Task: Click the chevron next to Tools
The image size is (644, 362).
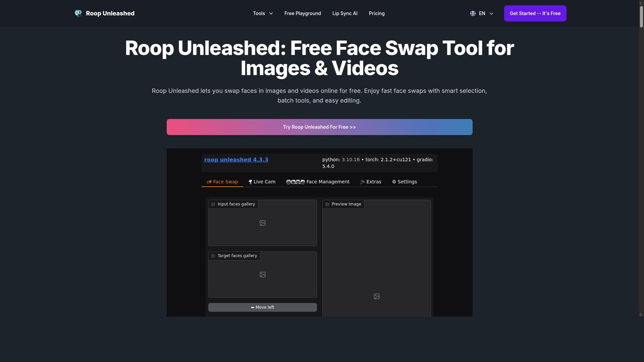Action: click(271, 13)
